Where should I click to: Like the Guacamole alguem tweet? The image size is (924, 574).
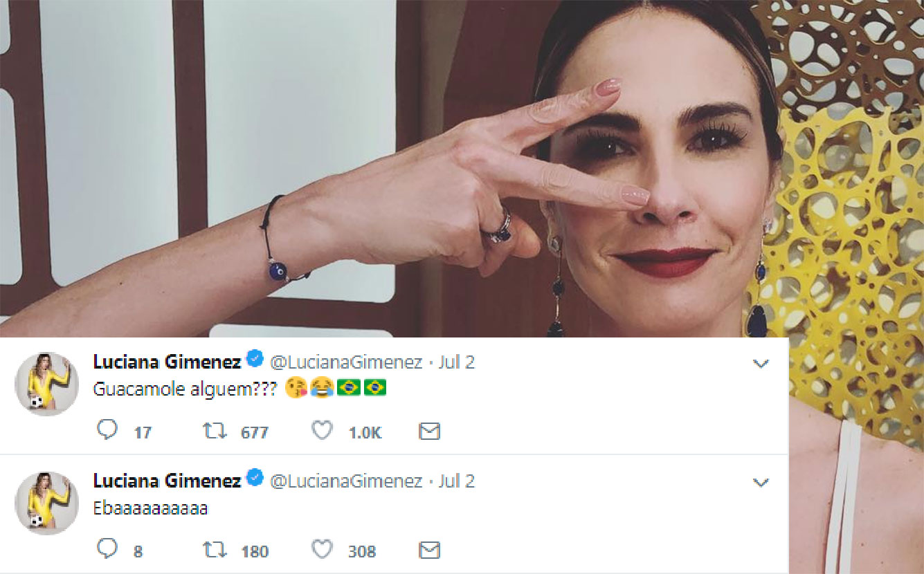[x=322, y=432]
